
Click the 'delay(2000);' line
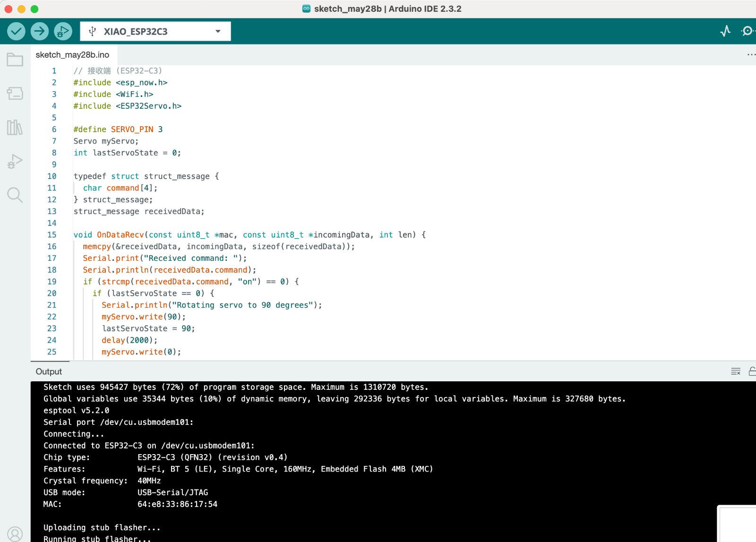pos(129,340)
